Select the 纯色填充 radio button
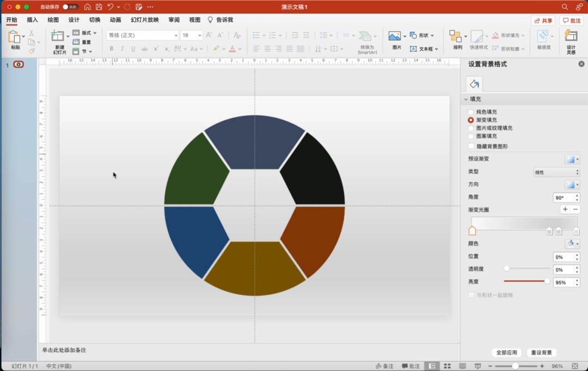The height and width of the screenshot is (371, 588). tap(471, 112)
